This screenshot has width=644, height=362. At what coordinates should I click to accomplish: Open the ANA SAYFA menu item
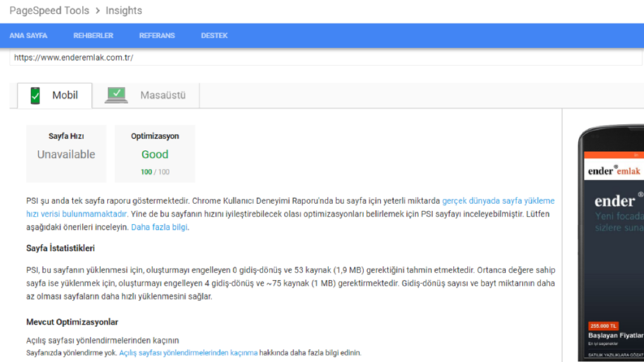pos(28,36)
